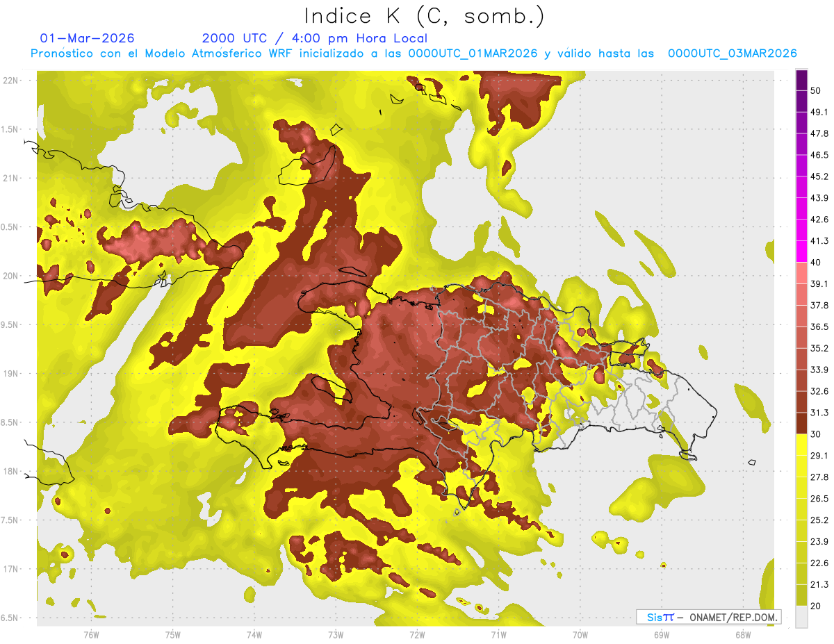The height and width of the screenshot is (644, 834).
Task: Click the colorbar swatch between 29.1 and 30
Action: (x=801, y=445)
